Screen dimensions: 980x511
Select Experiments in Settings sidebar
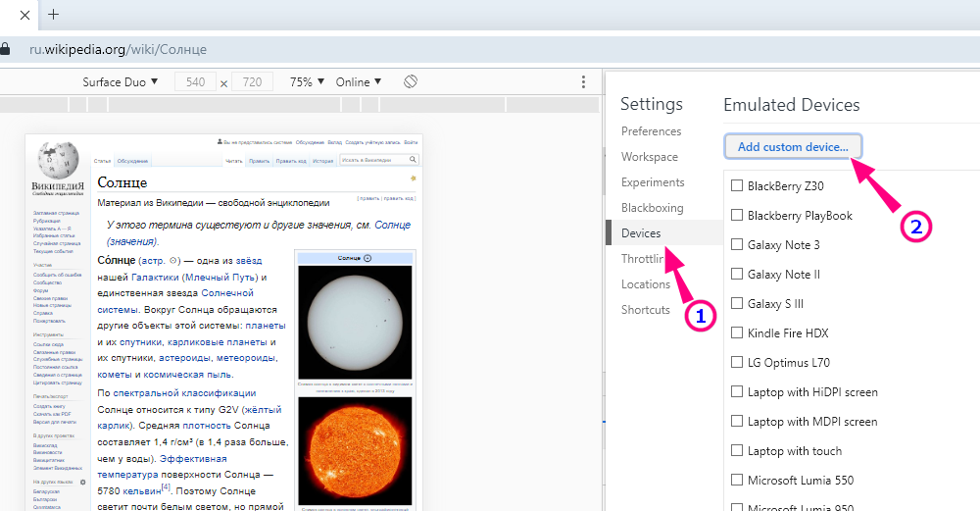[x=653, y=182]
